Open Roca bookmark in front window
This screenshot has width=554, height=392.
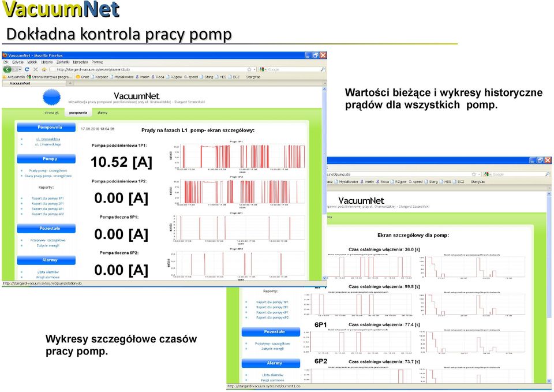(158, 77)
